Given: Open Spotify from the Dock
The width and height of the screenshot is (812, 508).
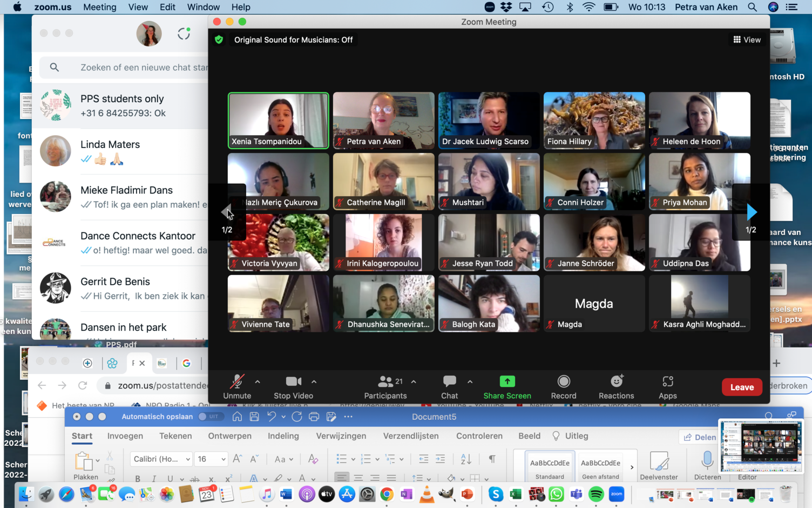Looking at the screenshot, I should click(x=596, y=494).
